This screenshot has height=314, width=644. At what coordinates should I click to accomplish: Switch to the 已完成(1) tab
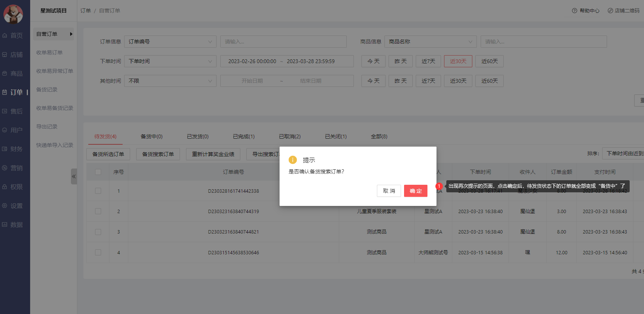pos(244,136)
